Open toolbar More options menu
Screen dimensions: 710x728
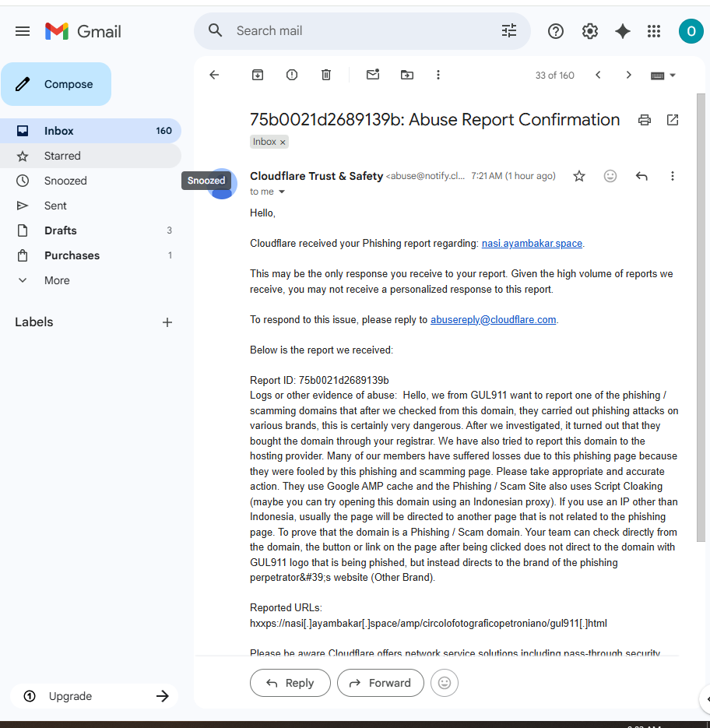click(438, 75)
